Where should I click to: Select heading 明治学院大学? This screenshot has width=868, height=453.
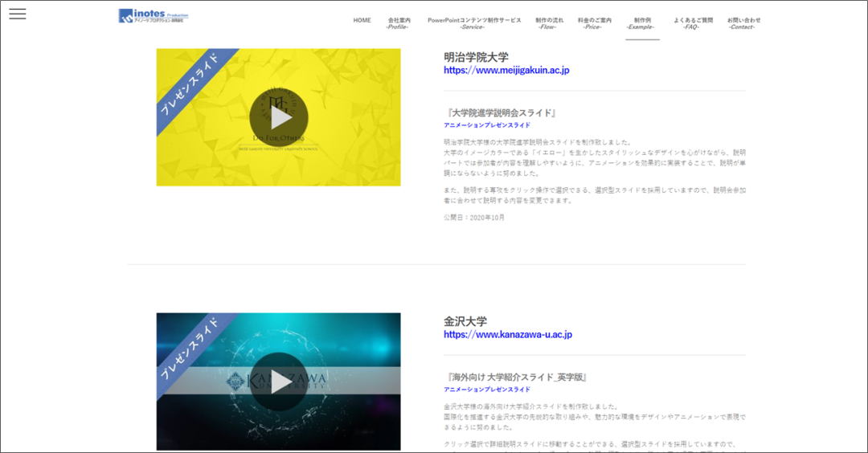point(476,57)
